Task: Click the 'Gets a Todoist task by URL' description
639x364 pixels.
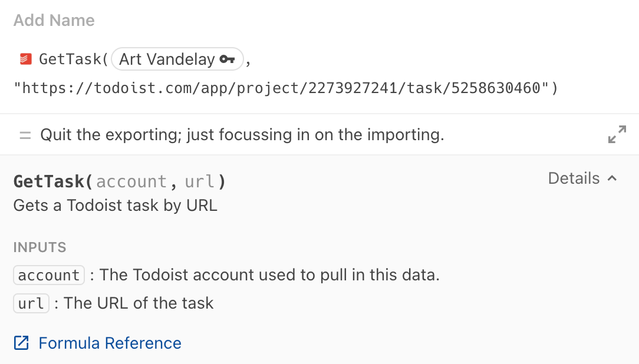Action: [116, 206]
